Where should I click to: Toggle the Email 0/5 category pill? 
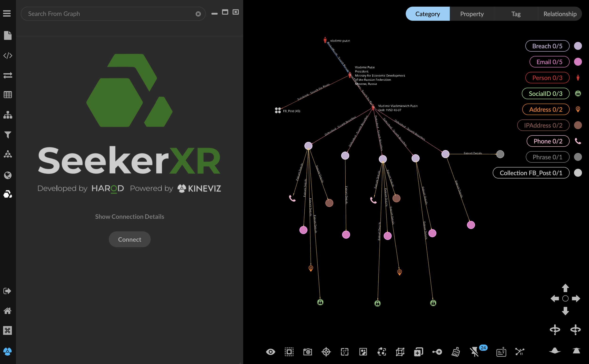click(549, 62)
